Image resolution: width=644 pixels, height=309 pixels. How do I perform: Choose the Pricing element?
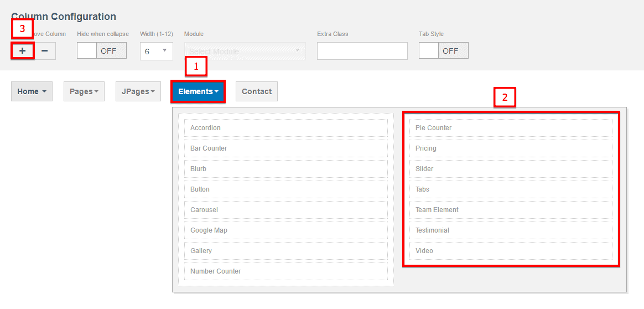pos(511,148)
